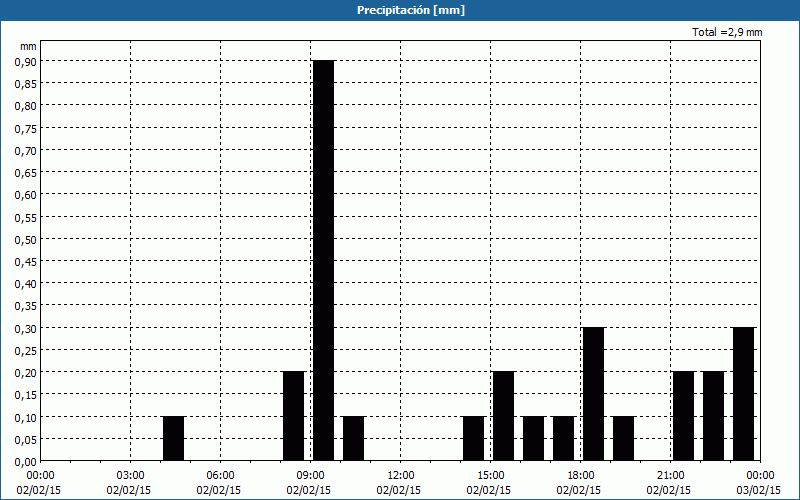This screenshot has width=800, height=500.
Task: Click the '0,80' y-axis label
Action: tap(26, 106)
